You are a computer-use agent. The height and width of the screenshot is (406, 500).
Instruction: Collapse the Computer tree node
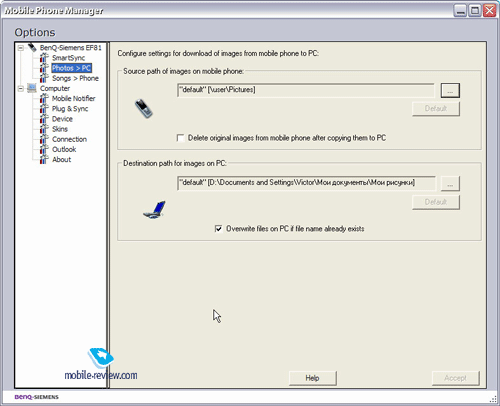point(21,89)
